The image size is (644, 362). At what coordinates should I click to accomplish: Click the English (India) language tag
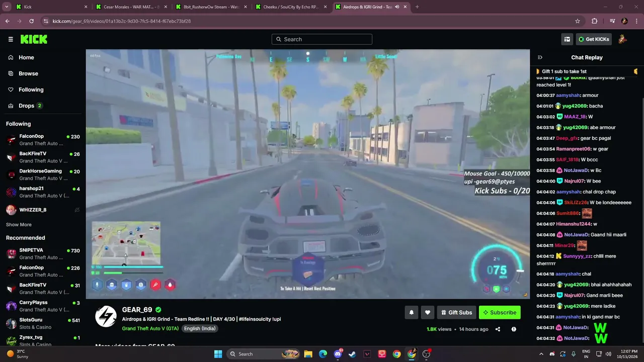pos(200,328)
